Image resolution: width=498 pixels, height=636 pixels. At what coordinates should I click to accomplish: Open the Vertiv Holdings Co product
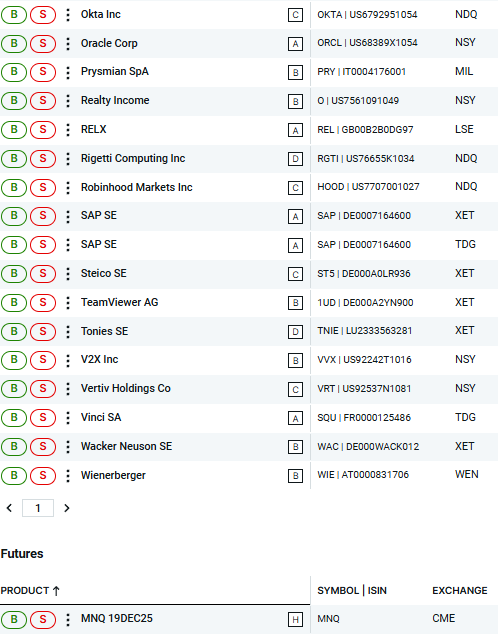point(126,389)
